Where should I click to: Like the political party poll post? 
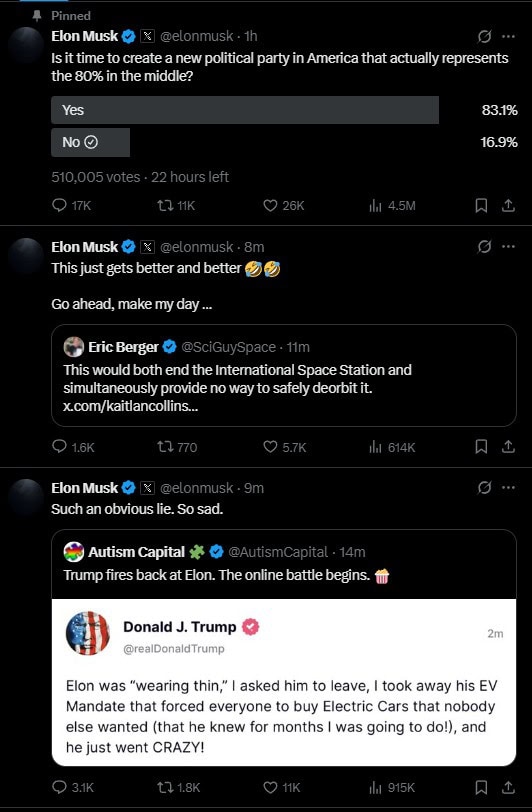click(283, 206)
